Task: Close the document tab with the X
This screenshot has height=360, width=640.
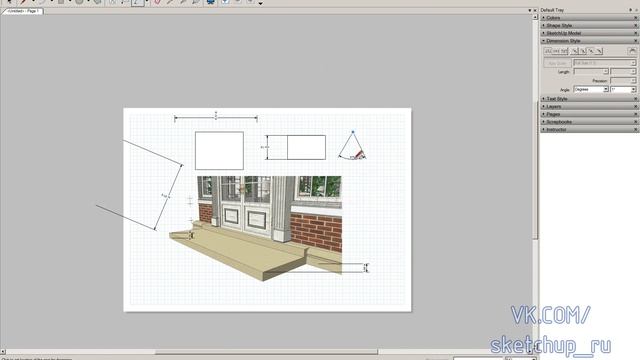Action: coord(535,11)
